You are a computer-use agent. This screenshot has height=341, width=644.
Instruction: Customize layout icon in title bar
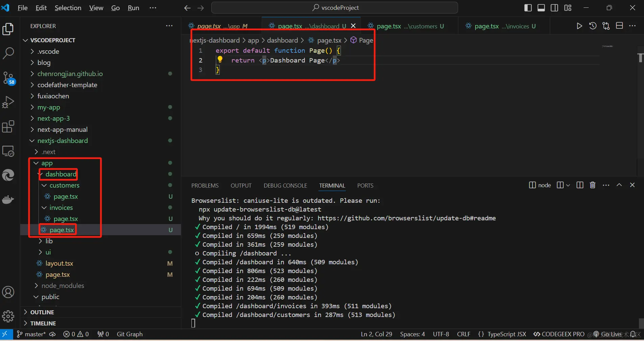568,8
